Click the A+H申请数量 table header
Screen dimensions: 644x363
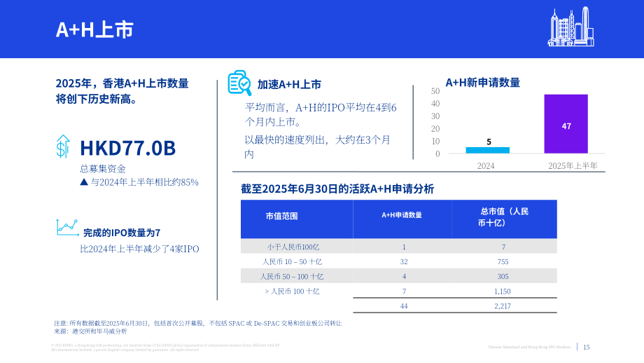click(x=402, y=215)
